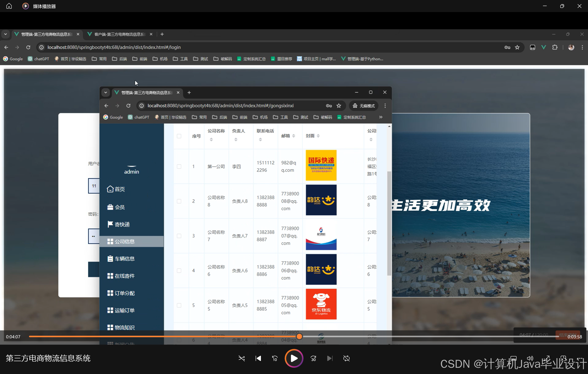This screenshot has width=588, height=374.
Task: Go to previous track
Action: (258, 358)
